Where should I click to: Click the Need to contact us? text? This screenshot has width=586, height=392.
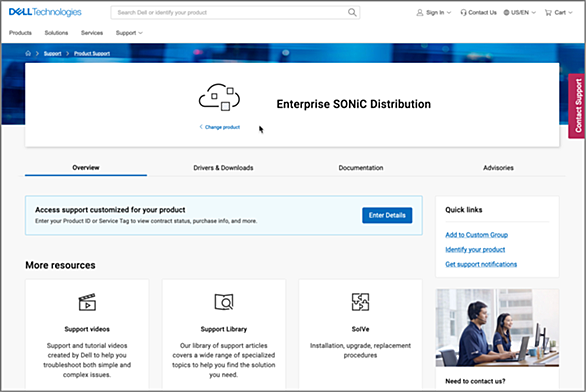(475, 381)
